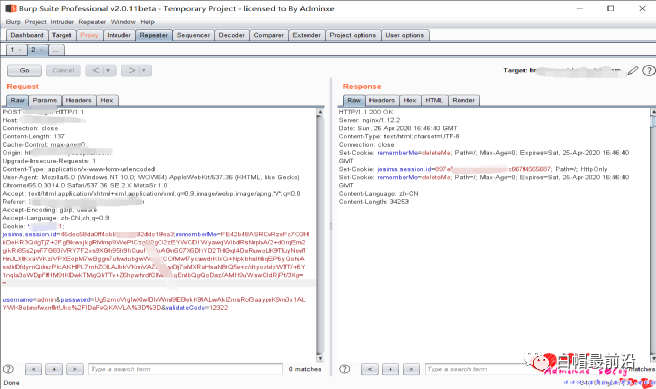Go forward to next request in history
The width and height of the screenshot is (656, 389).
(131, 70)
